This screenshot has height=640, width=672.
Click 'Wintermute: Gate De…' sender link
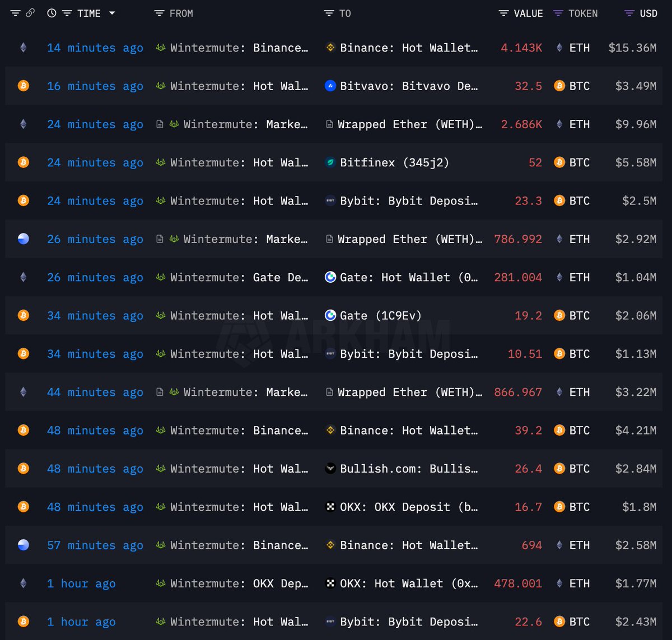pos(239,277)
